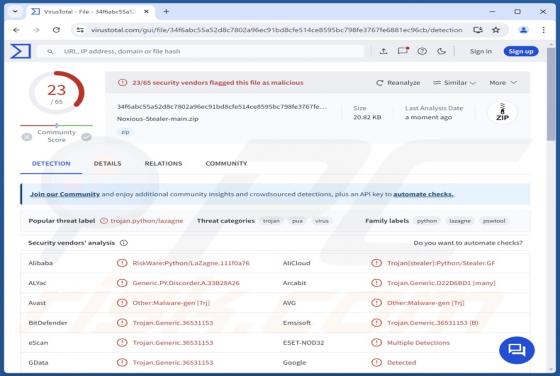Click the install app icon in address bar

coord(478,30)
